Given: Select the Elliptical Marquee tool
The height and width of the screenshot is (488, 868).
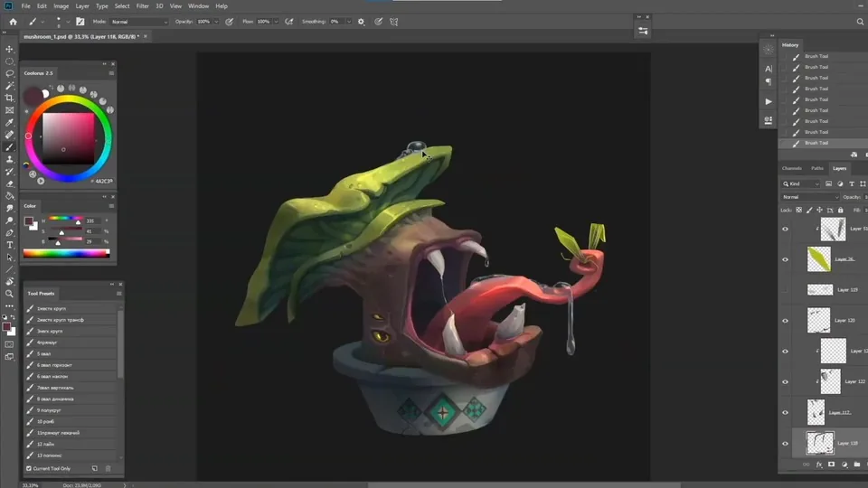Looking at the screenshot, I should click(9, 61).
